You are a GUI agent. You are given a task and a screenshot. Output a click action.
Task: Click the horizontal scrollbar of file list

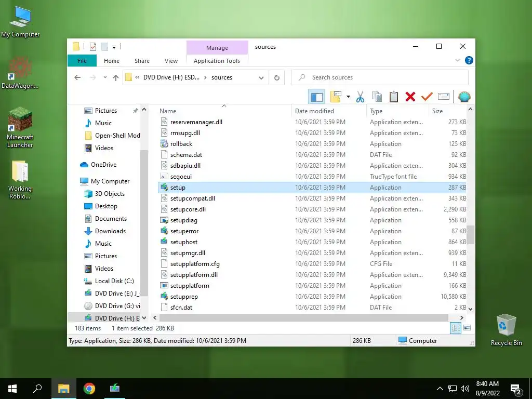tap(303, 318)
